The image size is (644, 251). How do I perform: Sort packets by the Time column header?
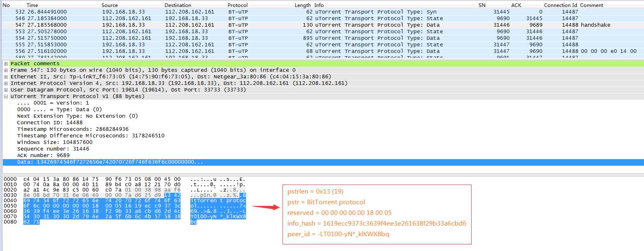32,5
